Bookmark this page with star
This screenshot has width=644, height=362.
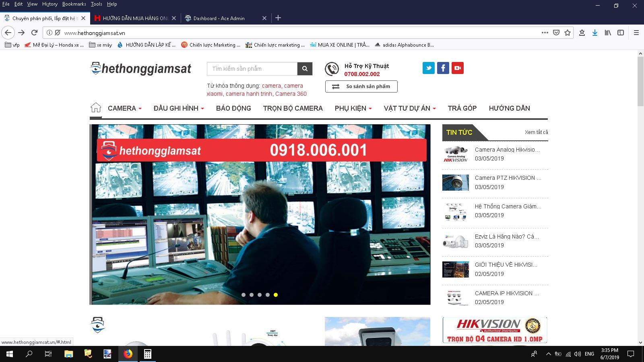568,33
